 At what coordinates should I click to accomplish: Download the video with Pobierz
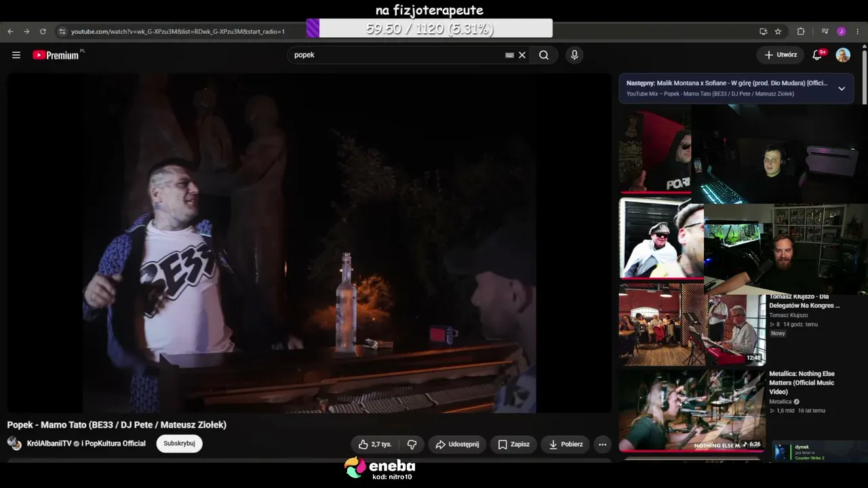point(566,445)
